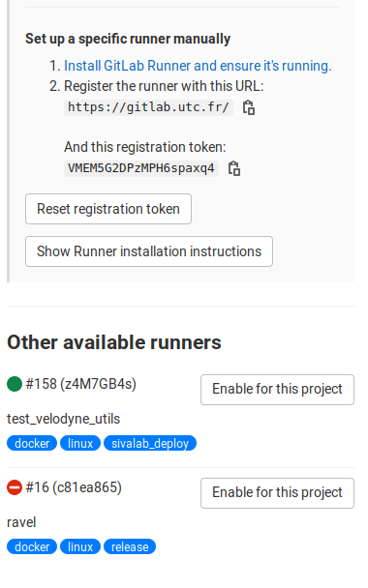
Task: Click docker tag on runner #158
Action: tap(32, 443)
